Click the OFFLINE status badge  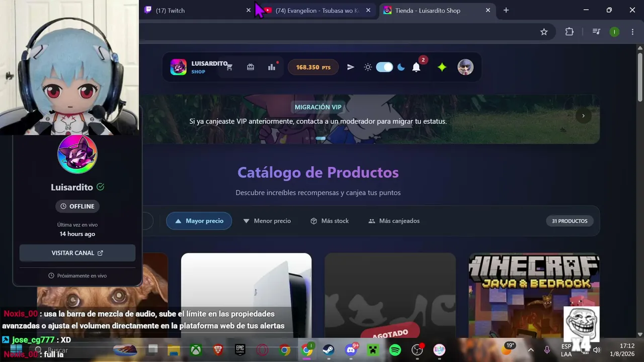77,206
